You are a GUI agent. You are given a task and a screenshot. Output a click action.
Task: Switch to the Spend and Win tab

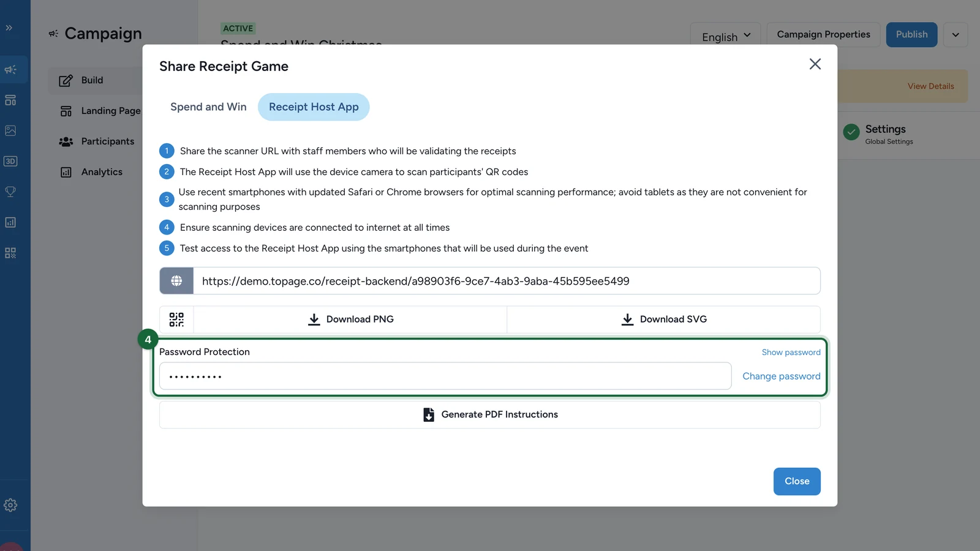208,107
